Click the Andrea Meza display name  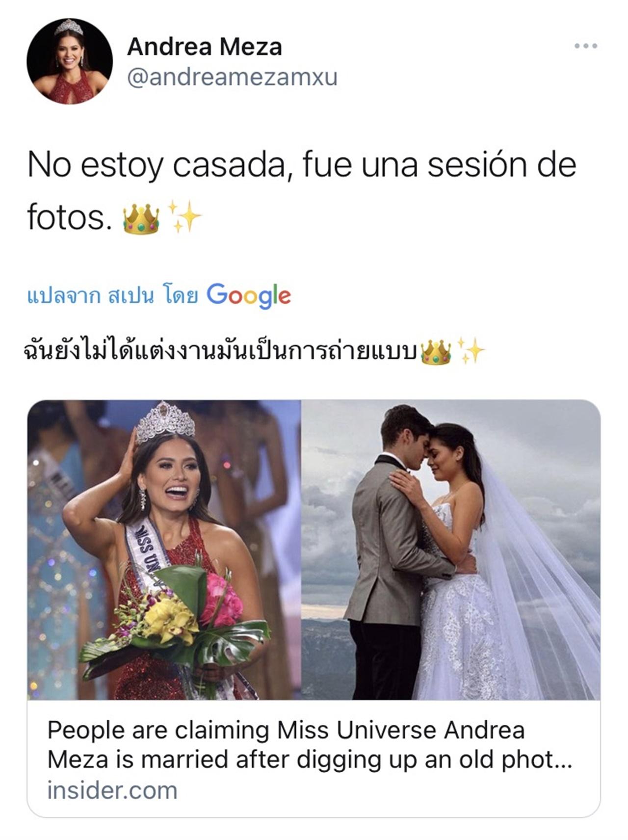point(204,47)
